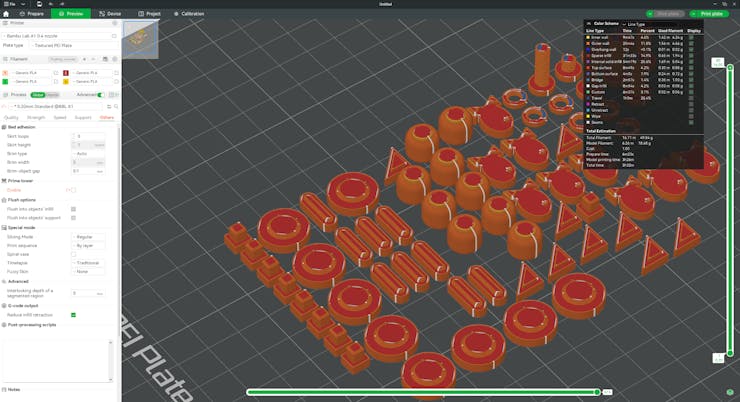The width and height of the screenshot is (740, 402).
Task: Click the Filament section icon
Action: 5,59
